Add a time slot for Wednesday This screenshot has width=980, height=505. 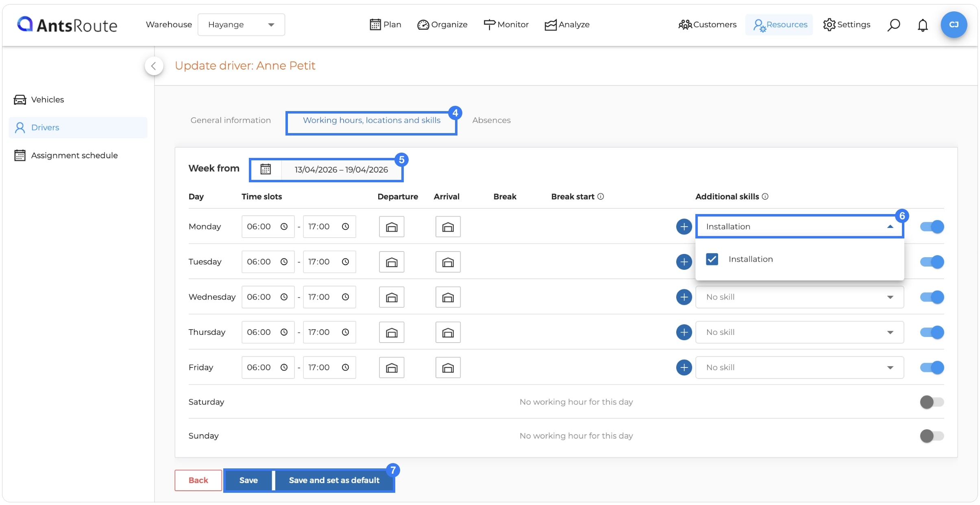point(684,297)
